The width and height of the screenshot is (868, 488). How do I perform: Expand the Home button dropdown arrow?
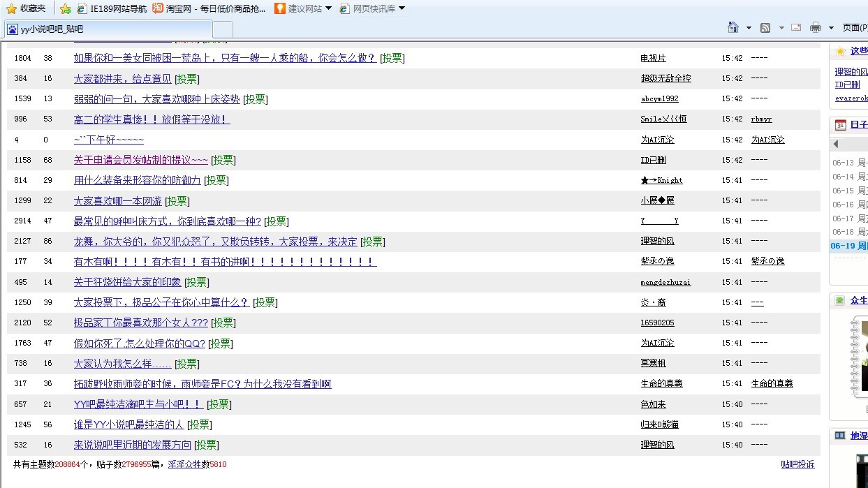(749, 28)
